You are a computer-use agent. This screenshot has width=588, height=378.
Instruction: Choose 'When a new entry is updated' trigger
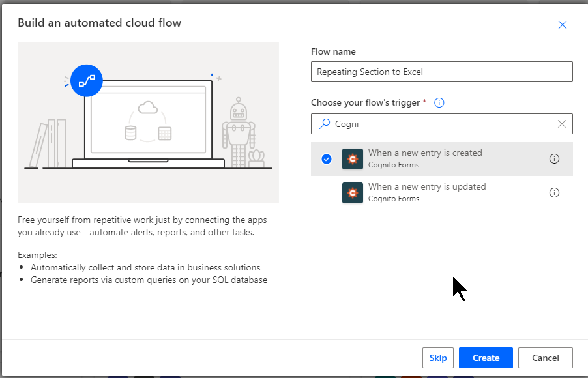[x=427, y=187]
